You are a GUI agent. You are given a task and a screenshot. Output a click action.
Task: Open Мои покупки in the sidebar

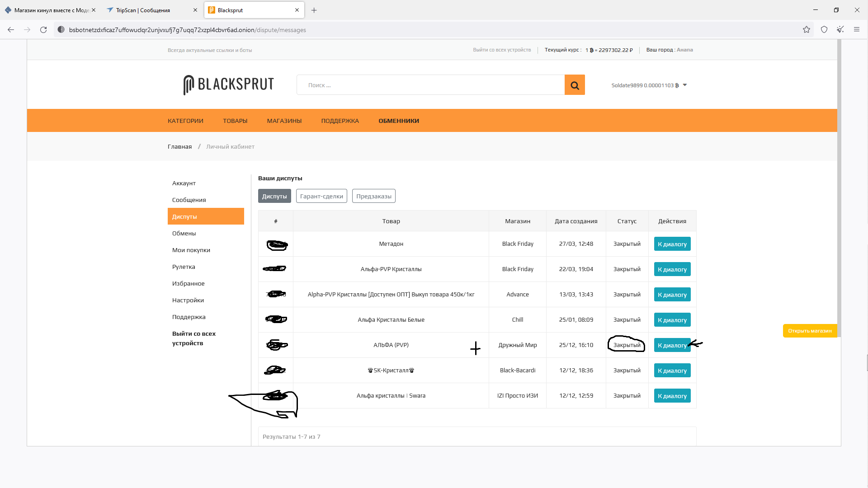[206, 250]
